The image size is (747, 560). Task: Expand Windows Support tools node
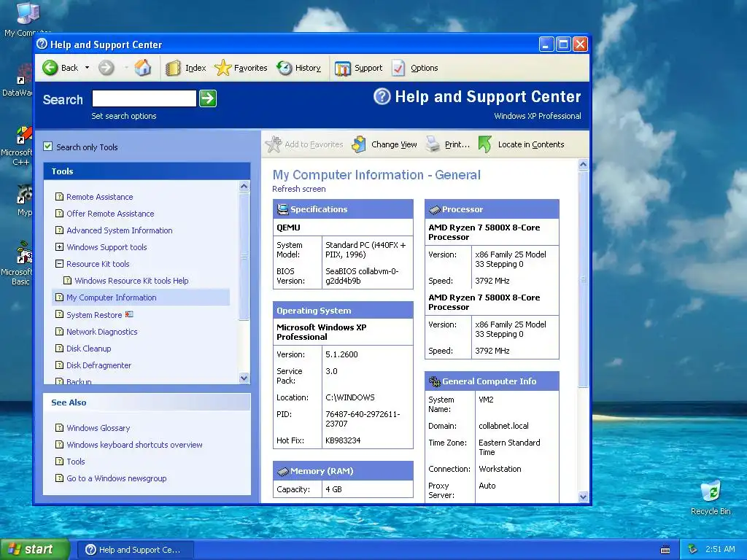click(59, 246)
